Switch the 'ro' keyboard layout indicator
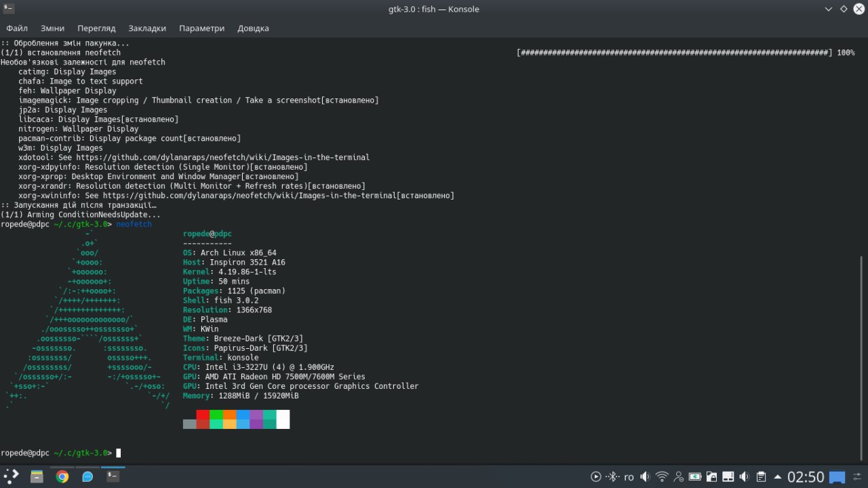The width and height of the screenshot is (868, 488). [x=629, y=477]
